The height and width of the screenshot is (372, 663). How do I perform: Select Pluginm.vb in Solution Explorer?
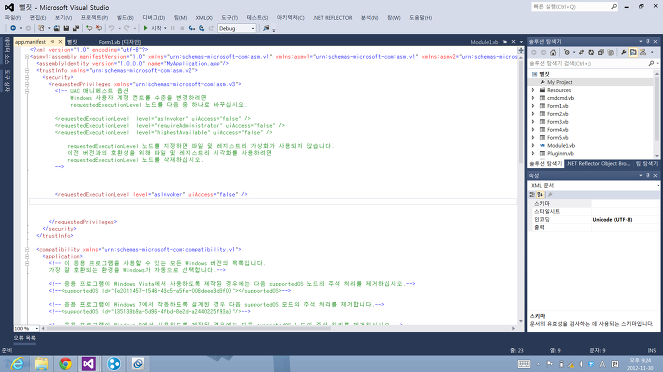(560, 153)
